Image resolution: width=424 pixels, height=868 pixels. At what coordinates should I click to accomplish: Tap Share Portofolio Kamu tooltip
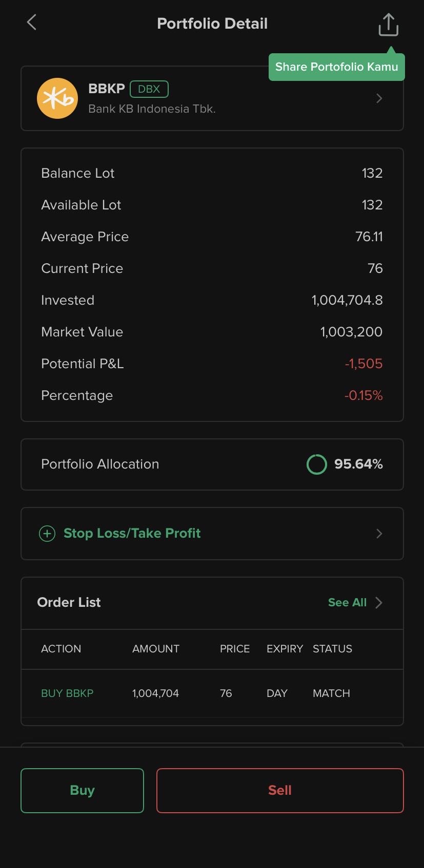coord(336,67)
